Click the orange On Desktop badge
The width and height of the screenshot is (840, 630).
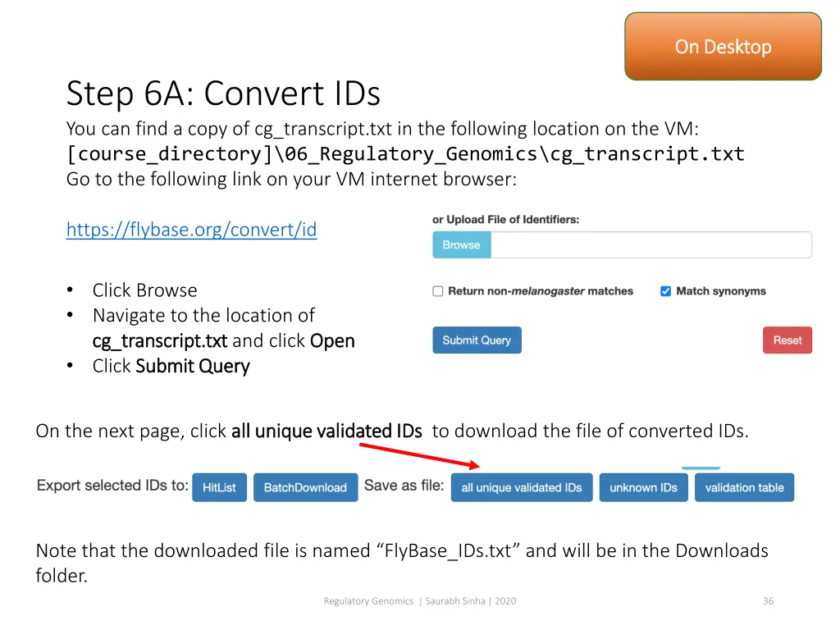click(723, 47)
